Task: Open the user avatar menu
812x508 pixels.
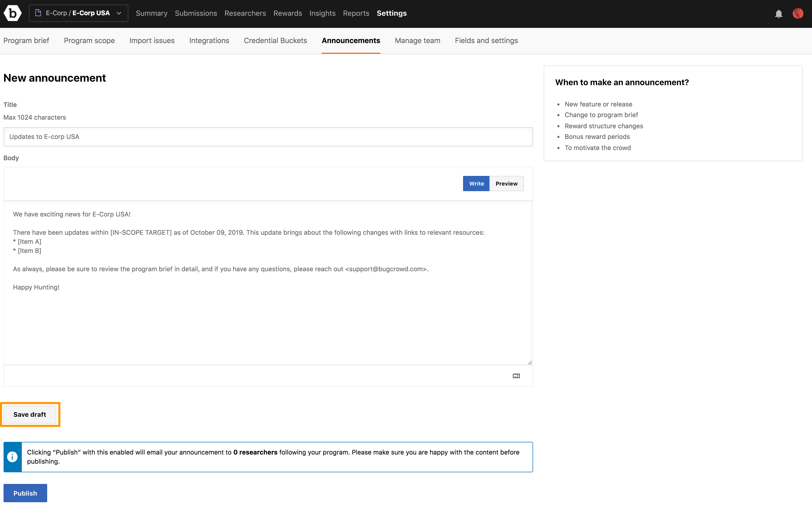Action: [x=798, y=13]
